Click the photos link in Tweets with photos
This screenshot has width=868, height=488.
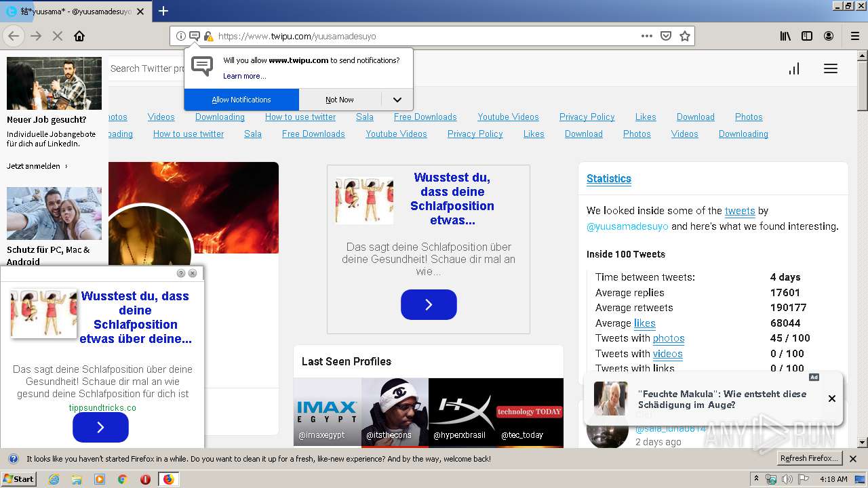(x=669, y=338)
